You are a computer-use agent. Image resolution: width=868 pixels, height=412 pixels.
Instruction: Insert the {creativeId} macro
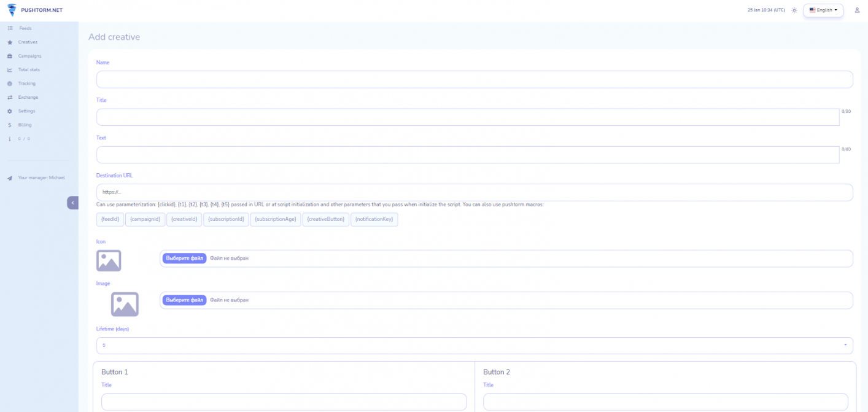pos(185,219)
